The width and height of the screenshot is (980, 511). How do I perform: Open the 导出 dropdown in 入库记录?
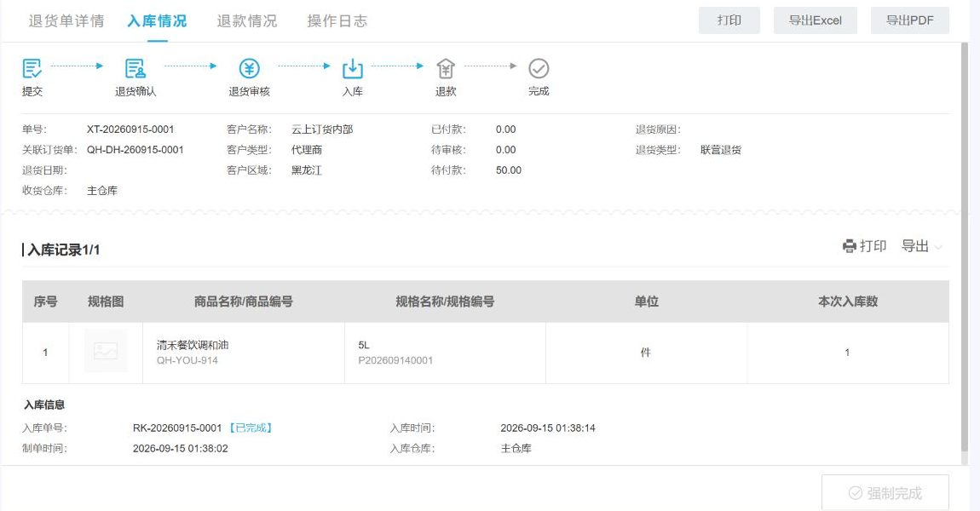(921, 246)
